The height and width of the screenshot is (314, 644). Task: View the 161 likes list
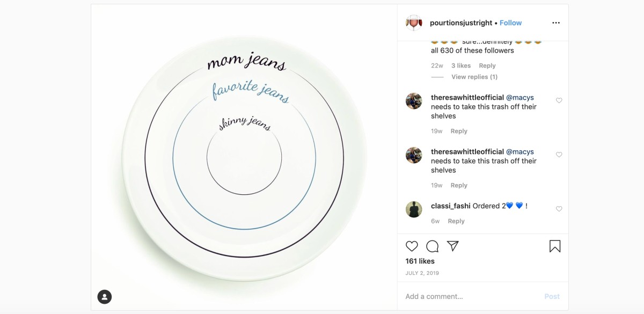pyautogui.click(x=420, y=261)
